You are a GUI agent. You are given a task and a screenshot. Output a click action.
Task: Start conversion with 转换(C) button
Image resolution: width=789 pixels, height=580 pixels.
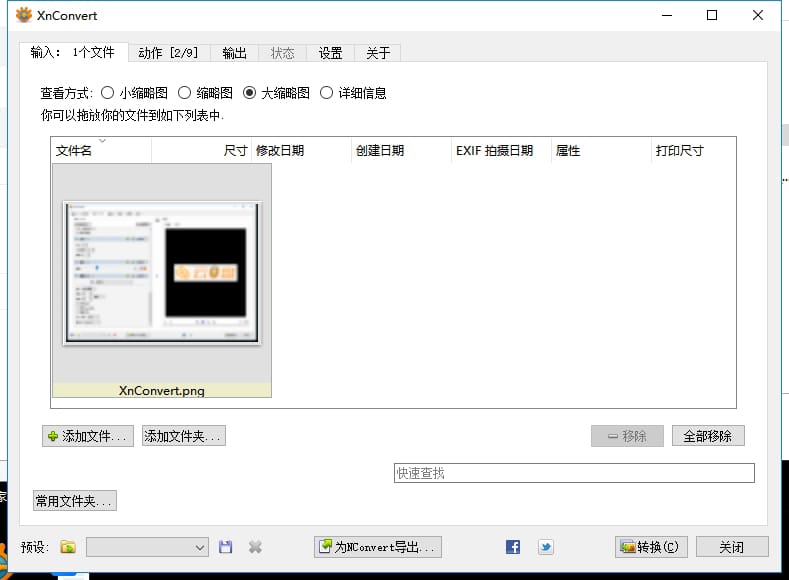[651, 547]
